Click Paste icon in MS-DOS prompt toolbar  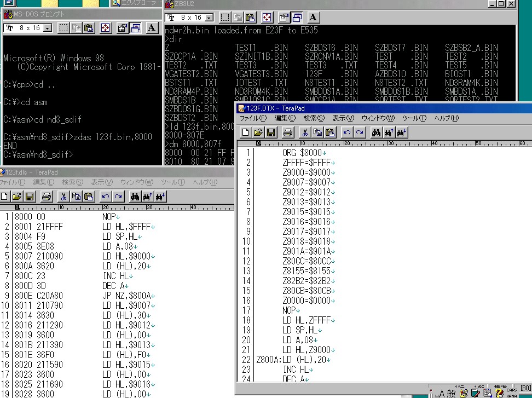pos(89,28)
